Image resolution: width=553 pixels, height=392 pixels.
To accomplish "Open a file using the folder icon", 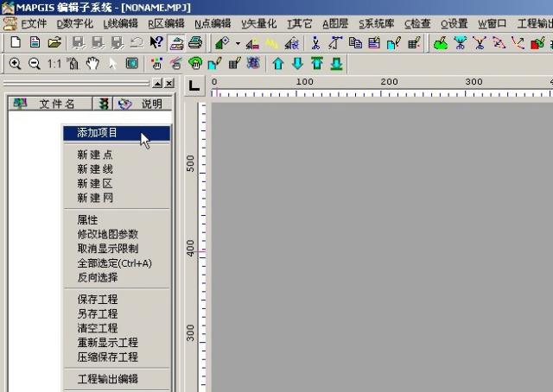I will (54, 42).
